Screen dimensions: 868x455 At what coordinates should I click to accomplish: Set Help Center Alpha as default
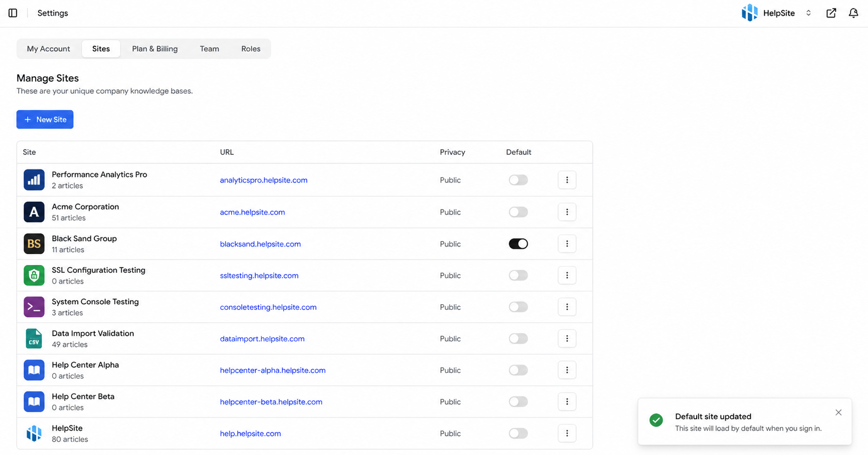coord(518,370)
